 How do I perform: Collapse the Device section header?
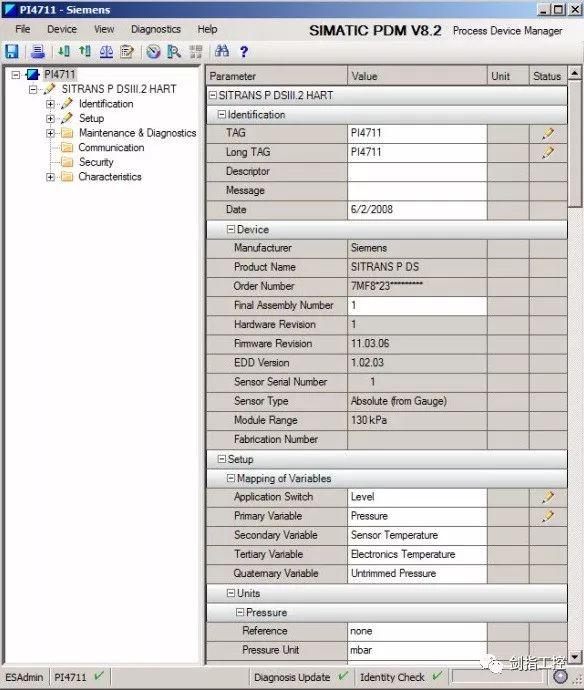(x=231, y=229)
